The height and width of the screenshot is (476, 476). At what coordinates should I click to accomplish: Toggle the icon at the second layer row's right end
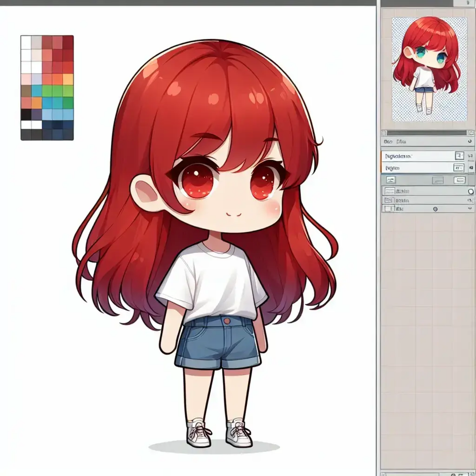[x=470, y=201]
